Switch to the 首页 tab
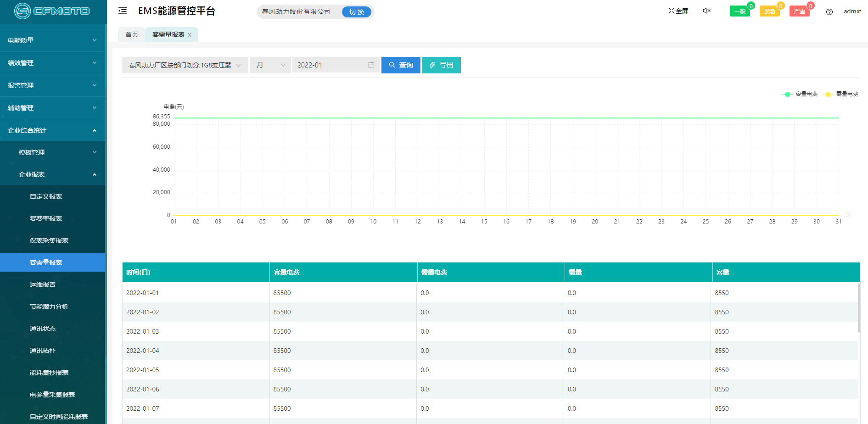Image resolution: width=868 pixels, height=424 pixels. [x=132, y=35]
